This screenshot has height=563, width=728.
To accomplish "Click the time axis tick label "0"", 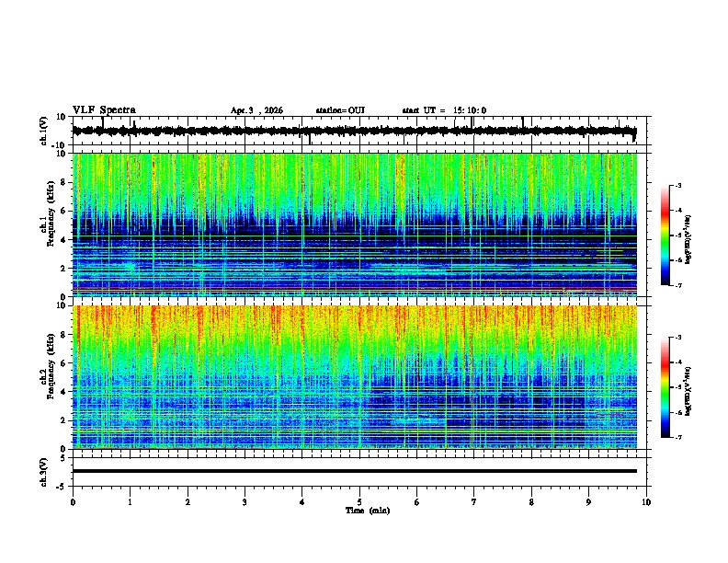I will point(73,502).
